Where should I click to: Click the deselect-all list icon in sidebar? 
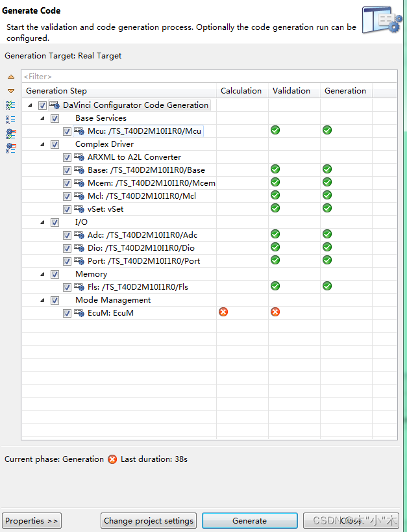click(11, 119)
